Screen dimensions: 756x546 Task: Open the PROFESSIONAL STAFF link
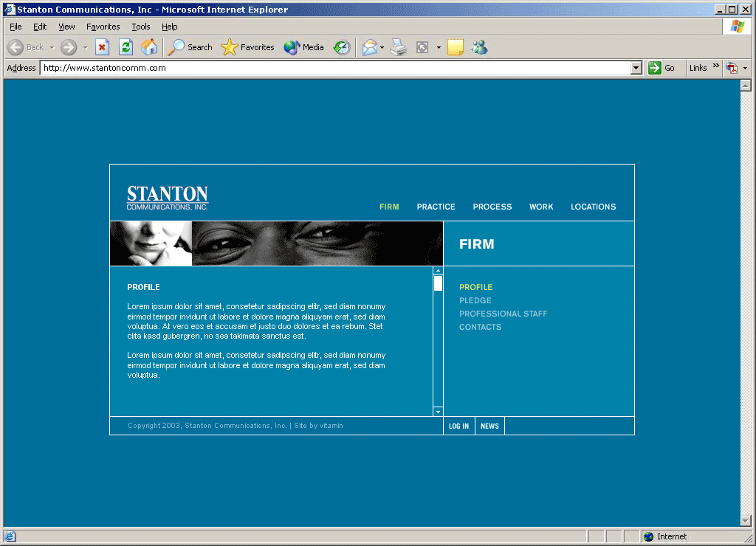click(503, 314)
